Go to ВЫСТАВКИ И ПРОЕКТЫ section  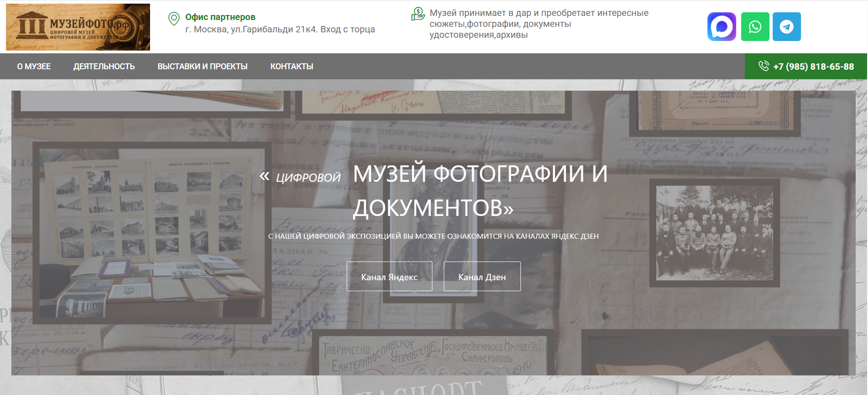tap(203, 67)
